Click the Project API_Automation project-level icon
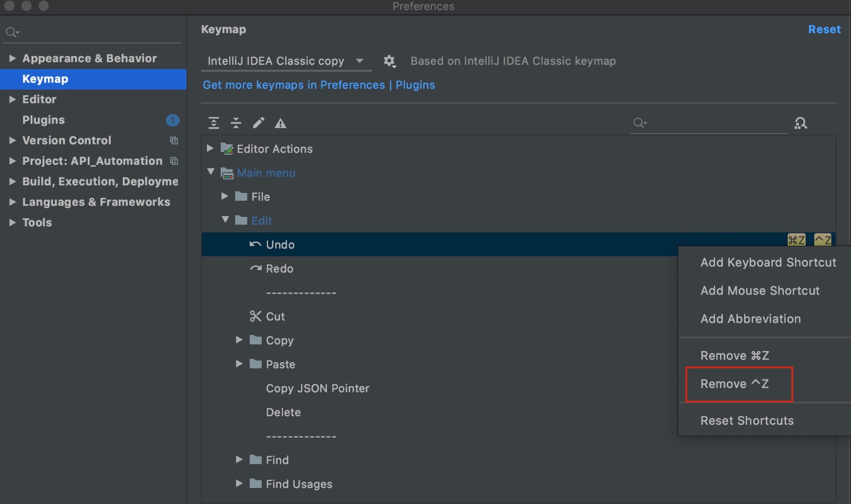 click(x=174, y=161)
